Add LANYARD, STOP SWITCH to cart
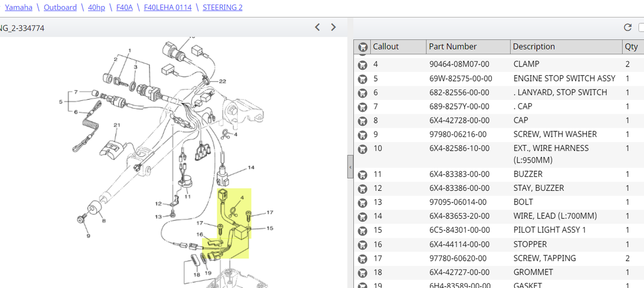644x288 pixels. [x=362, y=93]
